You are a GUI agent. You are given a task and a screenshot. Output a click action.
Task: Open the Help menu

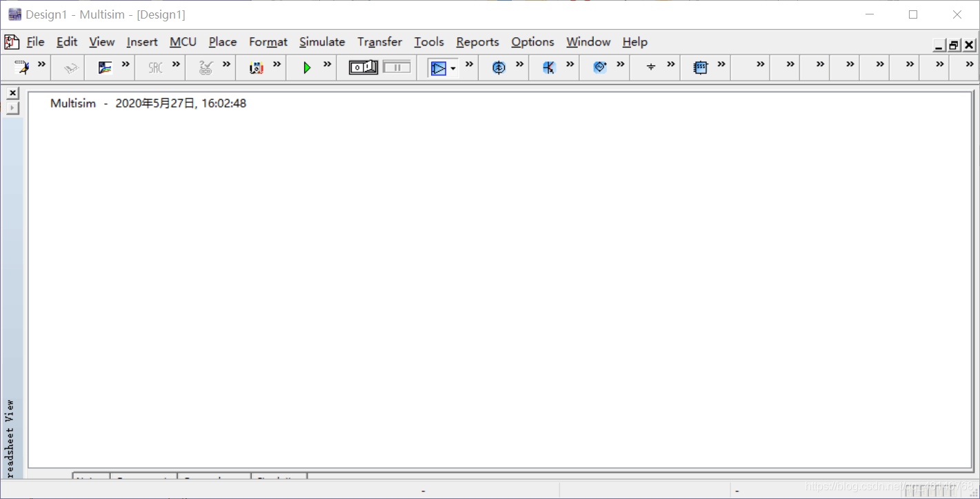pos(634,42)
